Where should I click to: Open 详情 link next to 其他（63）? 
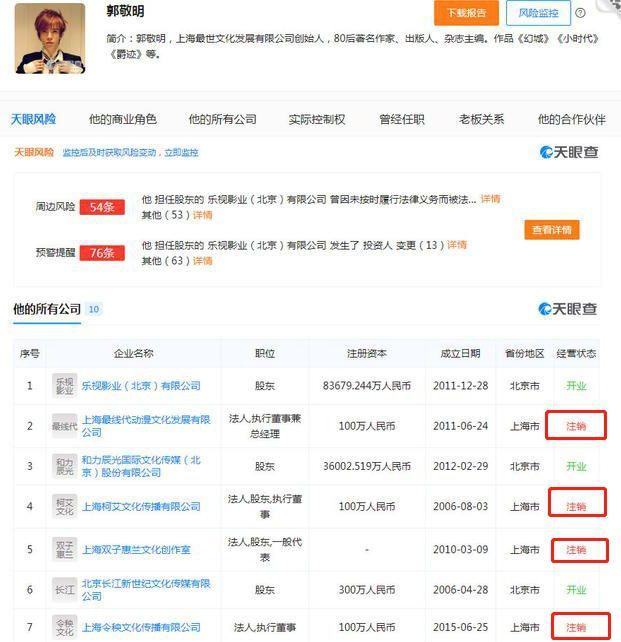coord(203,261)
